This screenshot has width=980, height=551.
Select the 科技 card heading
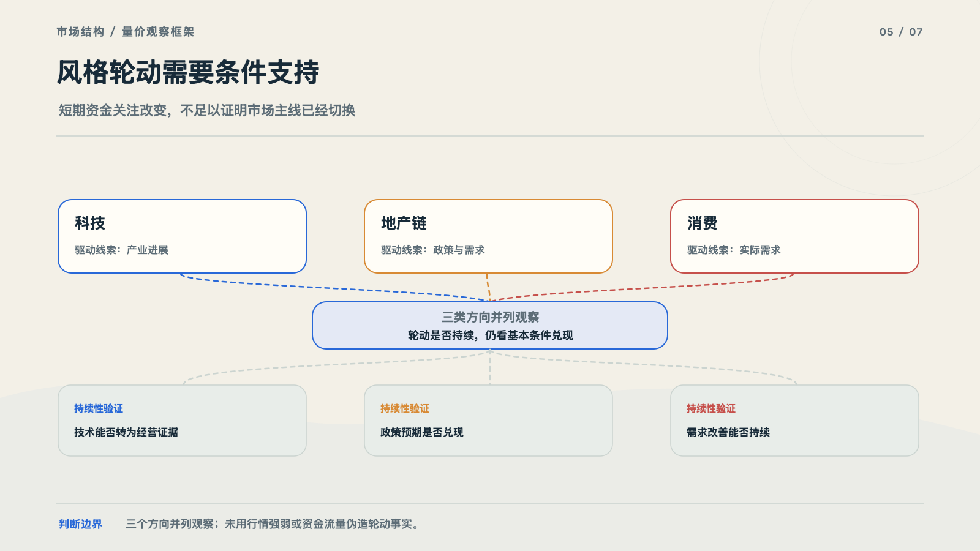click(x=90, y=223)
